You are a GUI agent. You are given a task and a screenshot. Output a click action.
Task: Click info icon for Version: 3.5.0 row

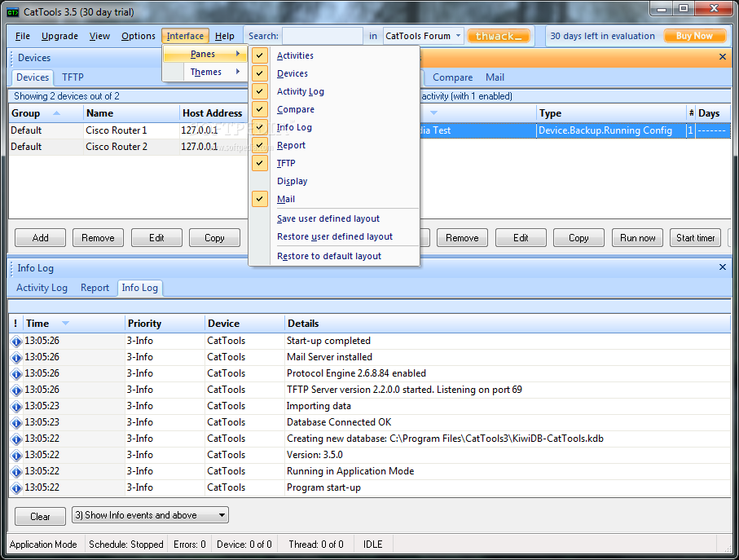16,456
